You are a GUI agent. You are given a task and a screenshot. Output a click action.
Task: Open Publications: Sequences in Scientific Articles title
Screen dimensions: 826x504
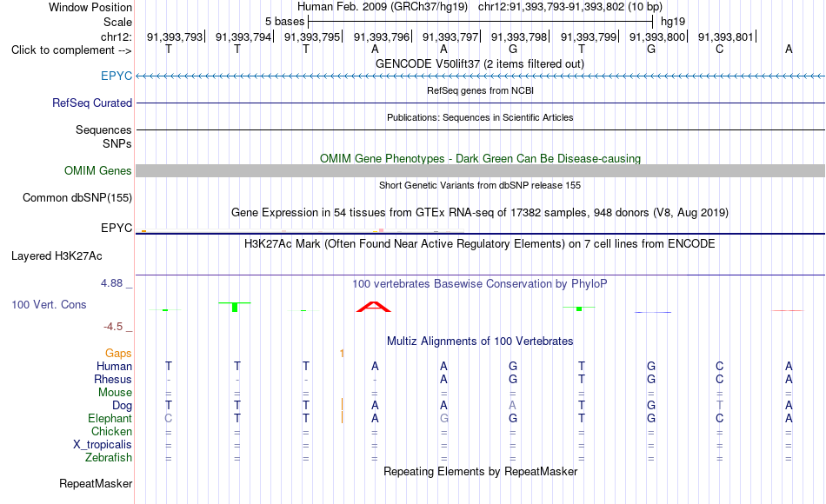480,117
